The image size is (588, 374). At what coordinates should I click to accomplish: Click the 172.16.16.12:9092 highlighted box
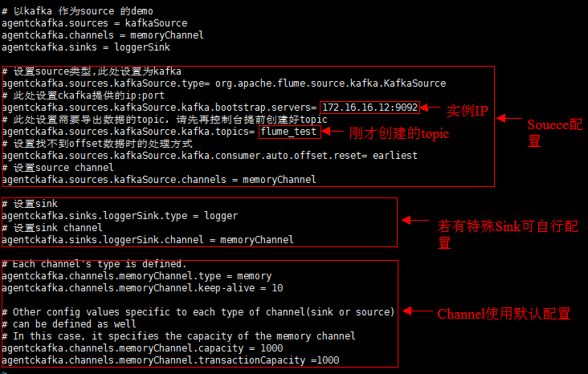tap(370, 108)
